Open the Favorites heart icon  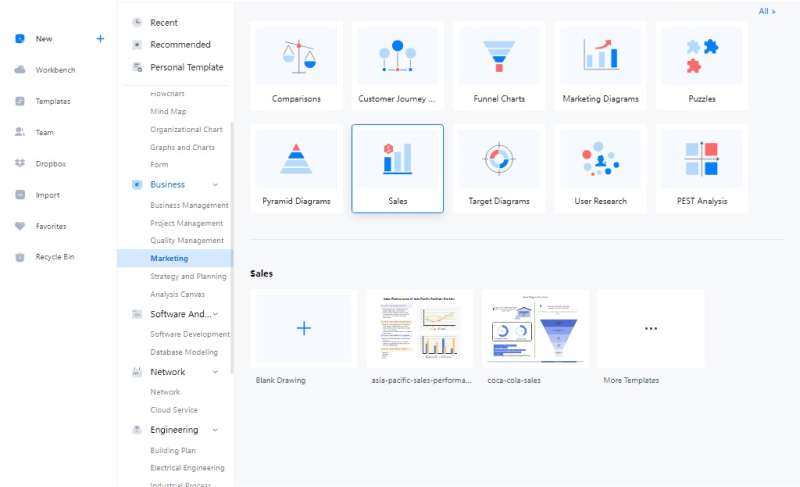click(20, 226)
